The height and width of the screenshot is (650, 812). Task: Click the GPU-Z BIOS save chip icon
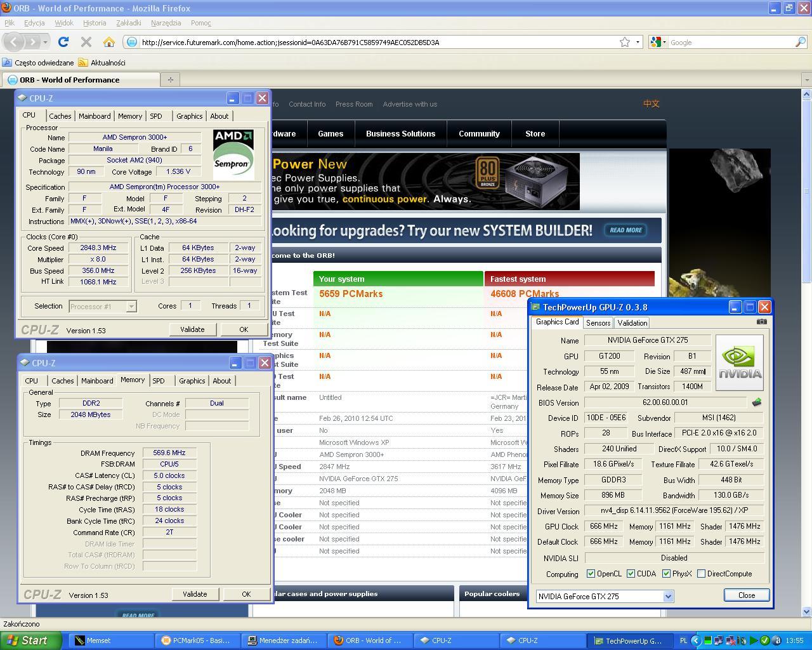(x=756, y=402)
